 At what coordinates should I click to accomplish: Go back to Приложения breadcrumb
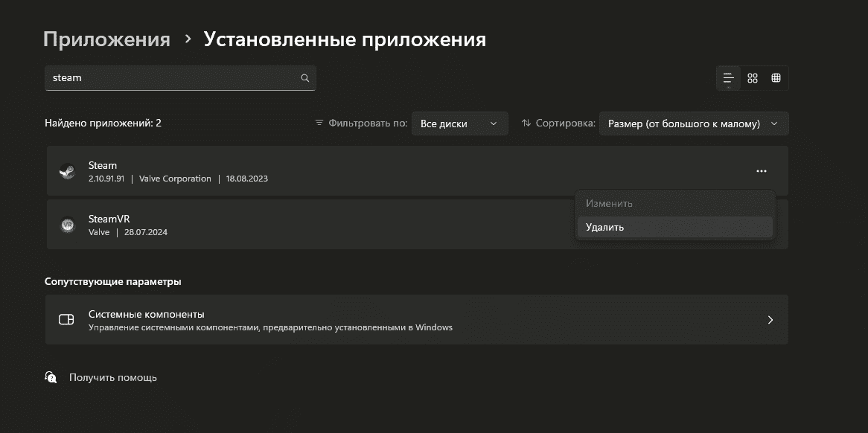pos(107,39)
